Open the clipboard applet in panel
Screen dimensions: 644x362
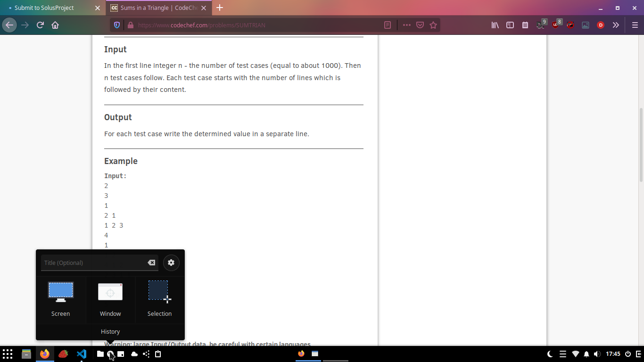click(x=158, y=354)
